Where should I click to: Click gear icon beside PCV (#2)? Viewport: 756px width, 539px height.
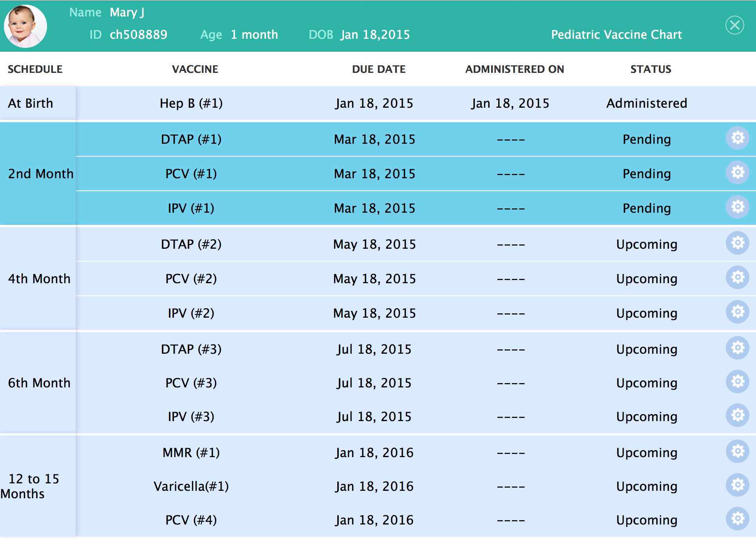738,277
